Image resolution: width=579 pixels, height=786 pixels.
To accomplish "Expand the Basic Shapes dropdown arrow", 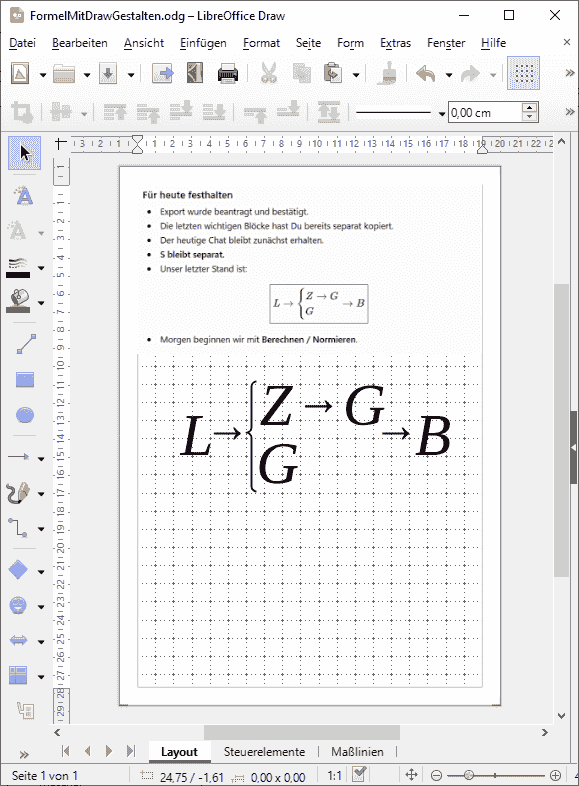I will click(x=41, y=571).
